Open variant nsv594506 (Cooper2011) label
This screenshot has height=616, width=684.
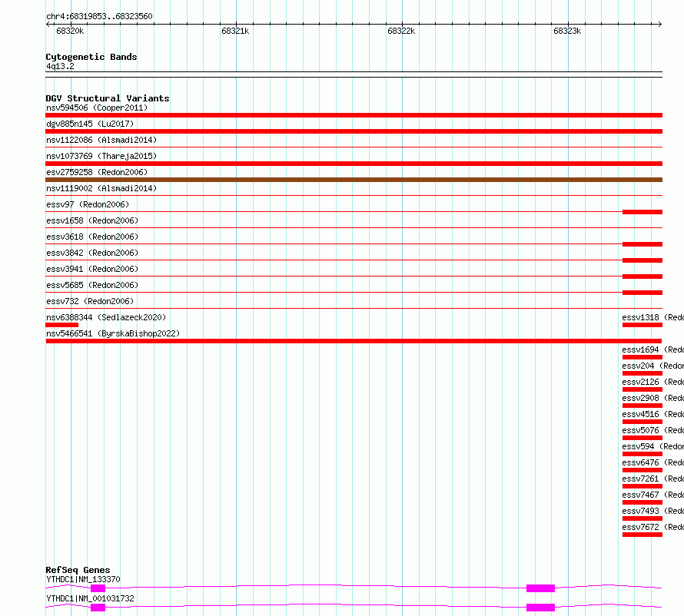(x=97, y=108)
